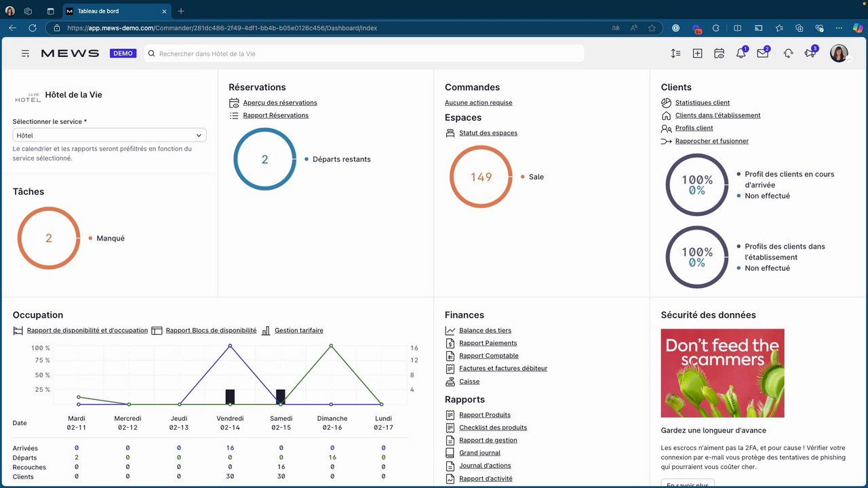Open the Gestion tarifaire link

pyautogui.click(x=299, y=331)
